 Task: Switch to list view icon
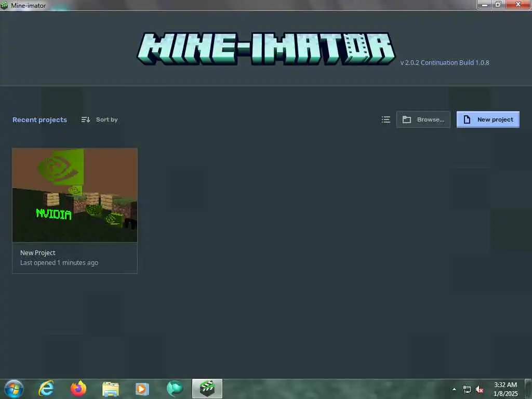click(386, 119)
